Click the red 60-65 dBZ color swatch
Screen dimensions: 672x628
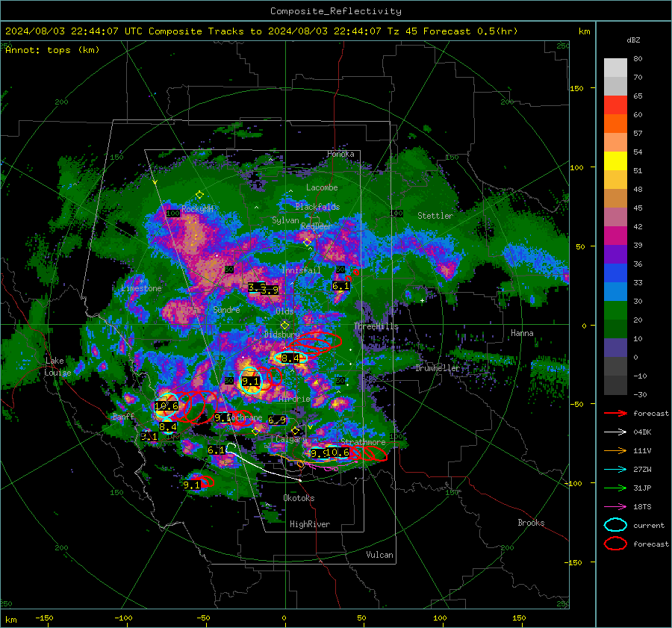pyautogui.click(x=615, y=105)
